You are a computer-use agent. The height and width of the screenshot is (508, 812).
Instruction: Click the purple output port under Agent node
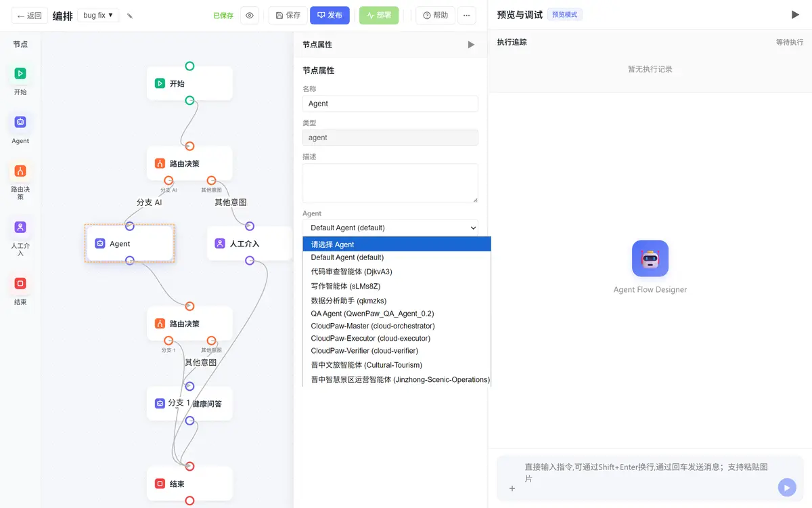[130, 261]
